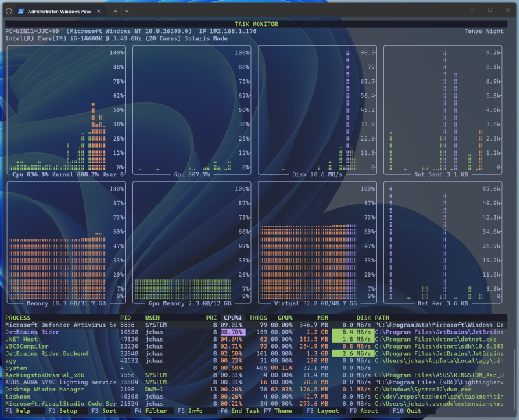The width and height of the screenshot is (519, 420).
Task: Click the 5.4 MB/s disk value
Action: tap(353, 332)
